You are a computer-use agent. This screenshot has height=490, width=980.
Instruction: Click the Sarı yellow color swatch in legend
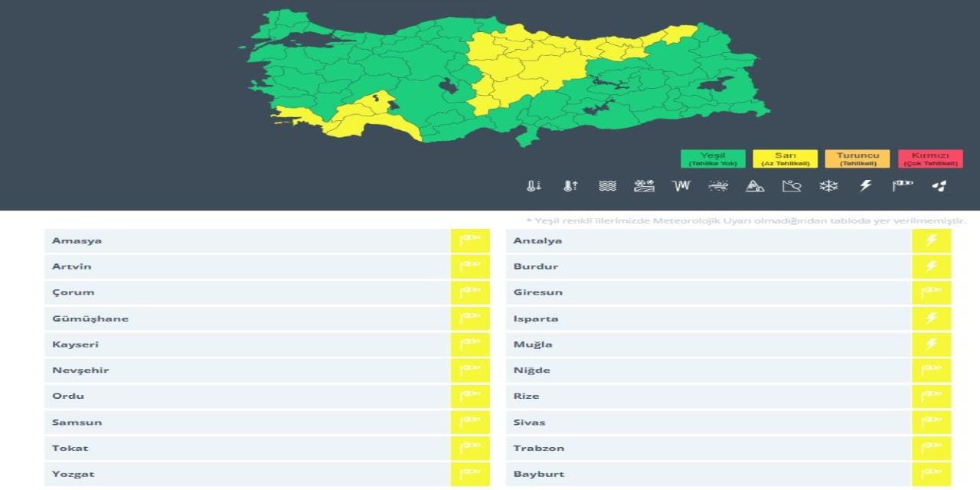pyautogui.click(x=782, y=158)
